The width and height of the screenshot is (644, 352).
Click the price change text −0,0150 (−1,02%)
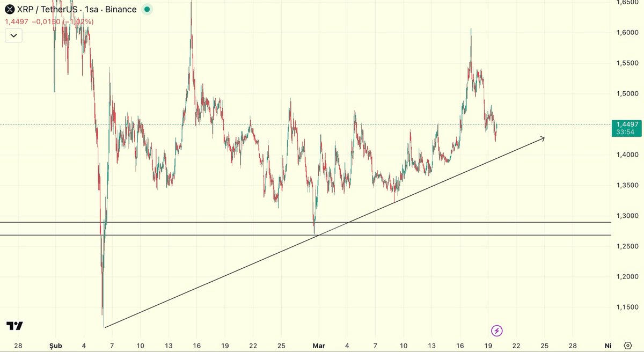click(63, 21)
